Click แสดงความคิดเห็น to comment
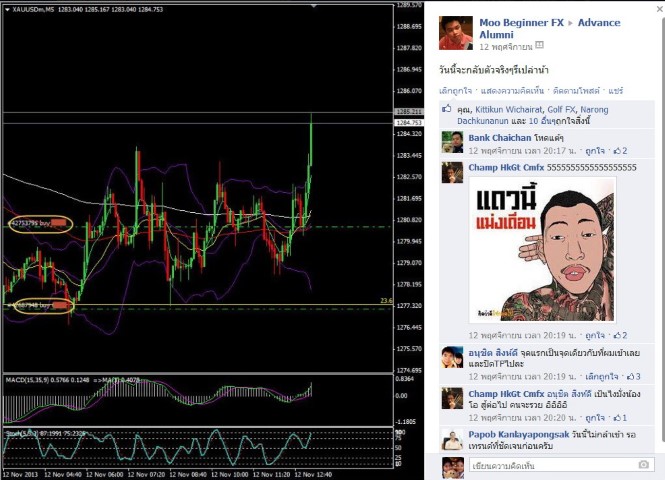 (x=512, y=91)
